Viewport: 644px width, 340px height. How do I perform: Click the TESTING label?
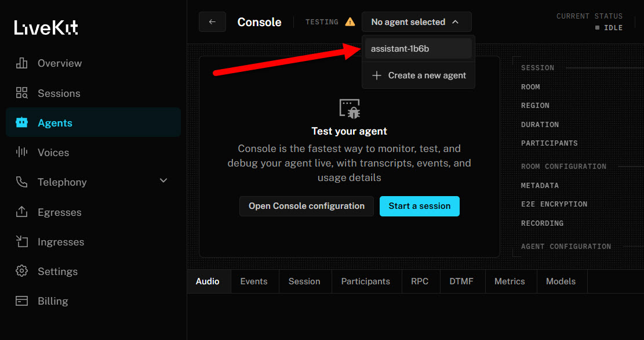tap(322, 22)
